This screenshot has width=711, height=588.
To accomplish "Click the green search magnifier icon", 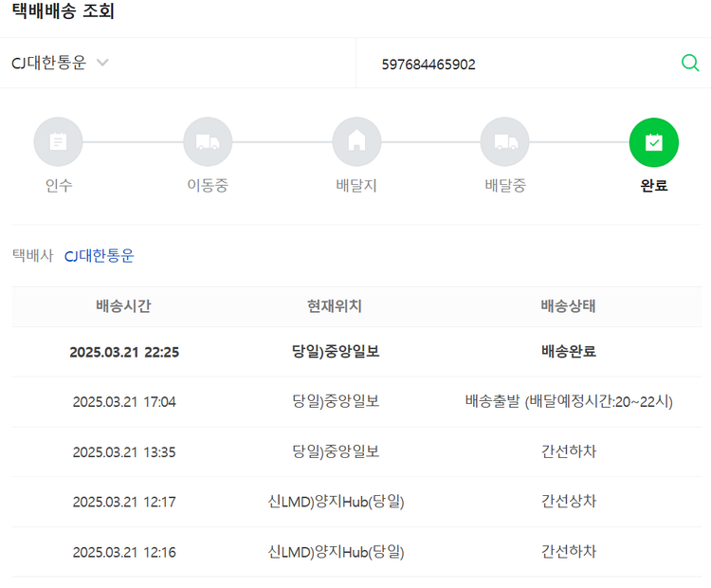I will click(690, 64).
